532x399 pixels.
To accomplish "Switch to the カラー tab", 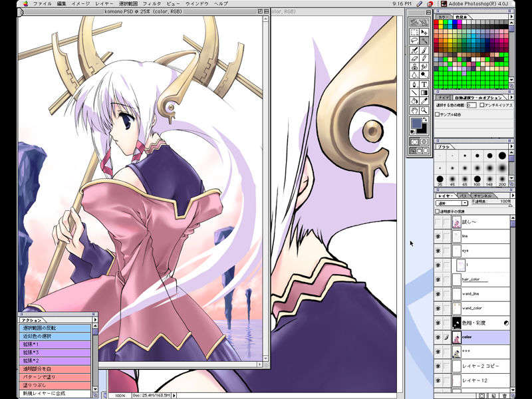I will coord(442,17).
